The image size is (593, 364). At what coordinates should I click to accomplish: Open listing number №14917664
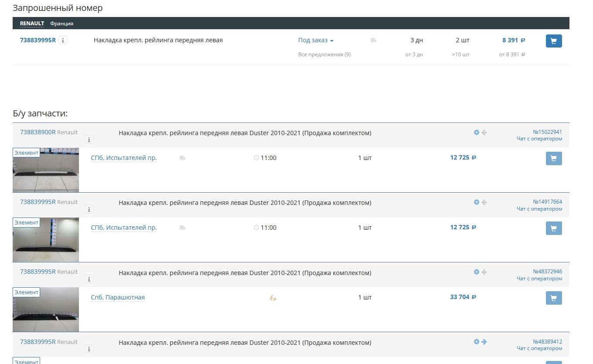548,202
